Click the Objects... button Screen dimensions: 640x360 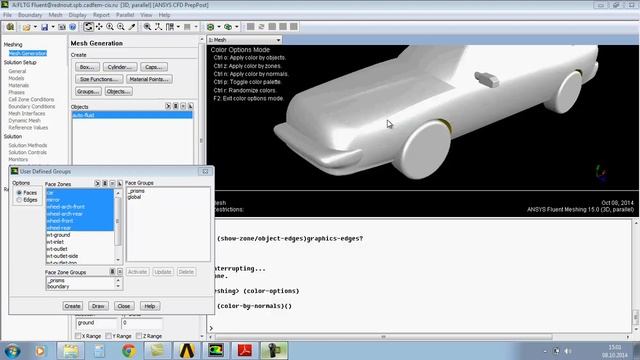point(118,91)
